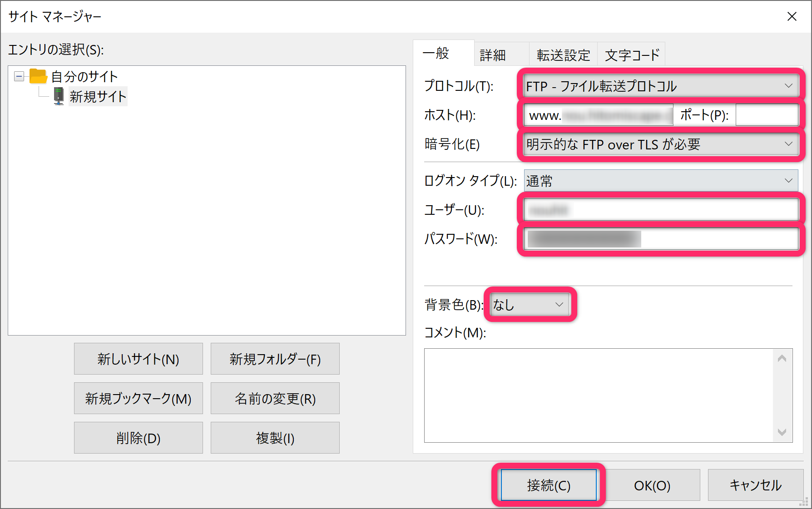Screen dimensions: 812x509
Task: Click the キャンセル button
Action: point(755,484)
